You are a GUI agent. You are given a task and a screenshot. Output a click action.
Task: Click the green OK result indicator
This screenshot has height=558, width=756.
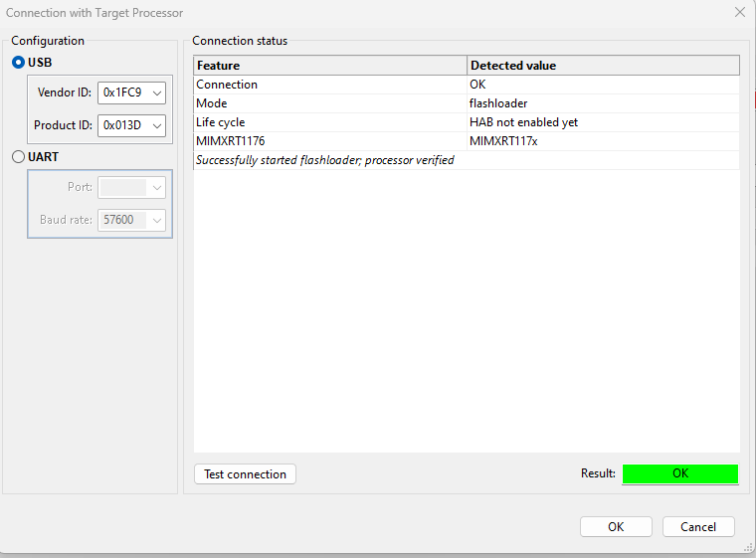(x=680, y=473)
